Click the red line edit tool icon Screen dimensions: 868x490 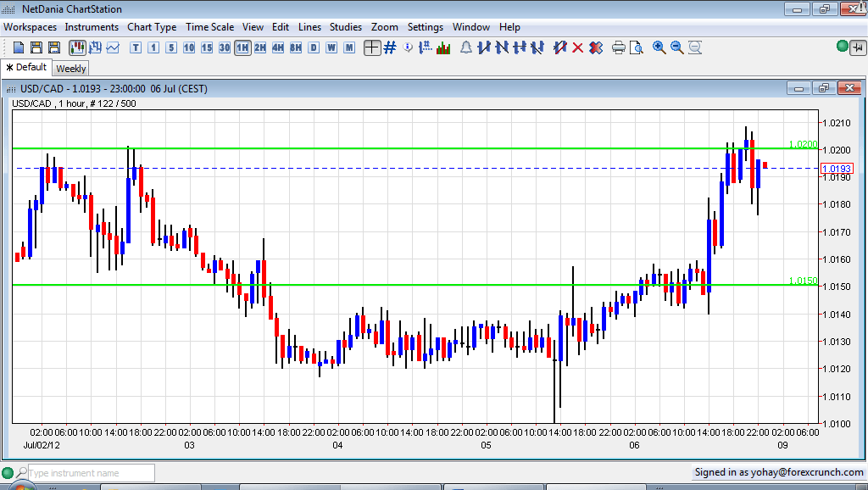559,47
